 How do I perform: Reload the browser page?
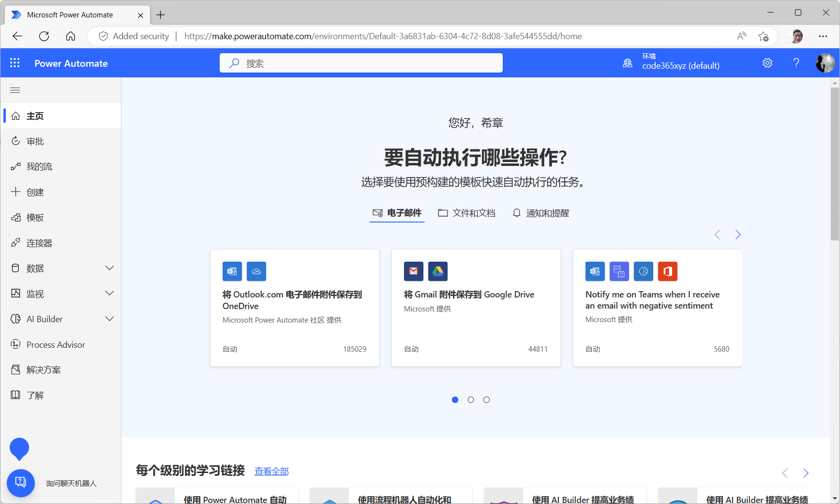(x=44, y=36)
